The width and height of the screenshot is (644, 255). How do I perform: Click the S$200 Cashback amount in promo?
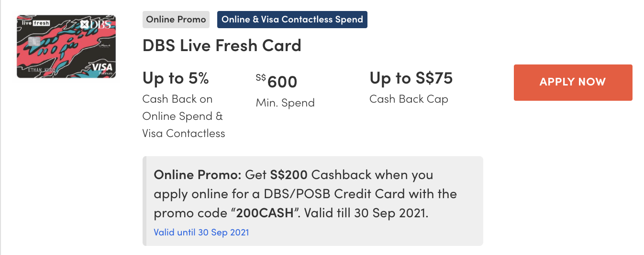[x=287, y=175]
